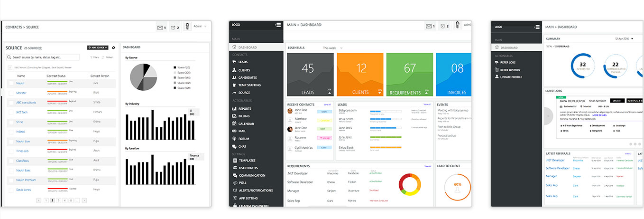
Task: Click the Leads flag icon in sidebar
Action: pos(234,62)
